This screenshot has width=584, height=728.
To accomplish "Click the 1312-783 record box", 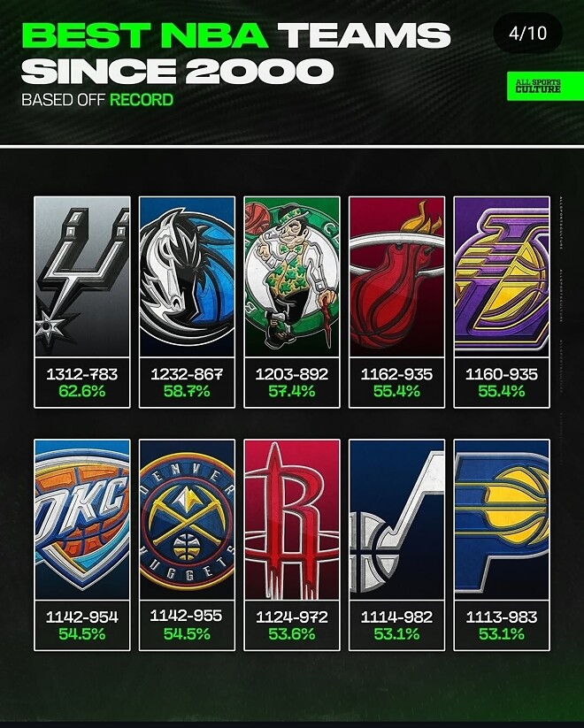I will click(x=82, y=382).
